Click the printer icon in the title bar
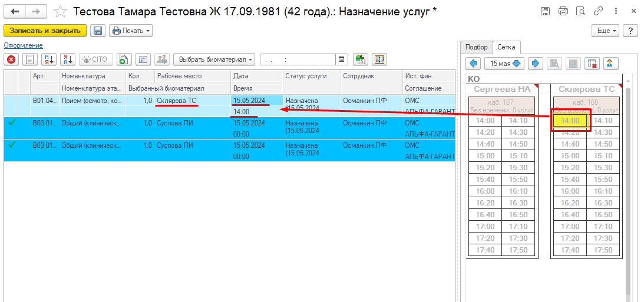Screen dimensions: 644x302 pos(563,12)
